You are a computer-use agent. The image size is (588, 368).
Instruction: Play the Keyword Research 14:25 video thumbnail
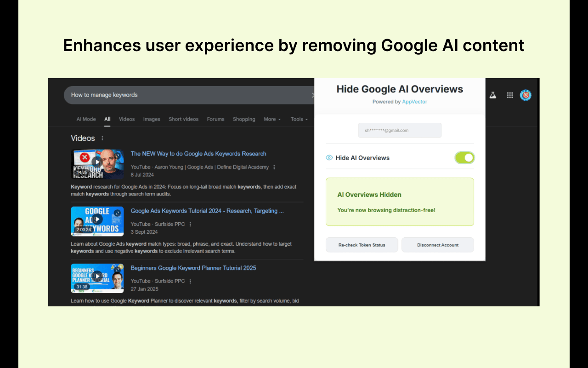tap(97, 164)
